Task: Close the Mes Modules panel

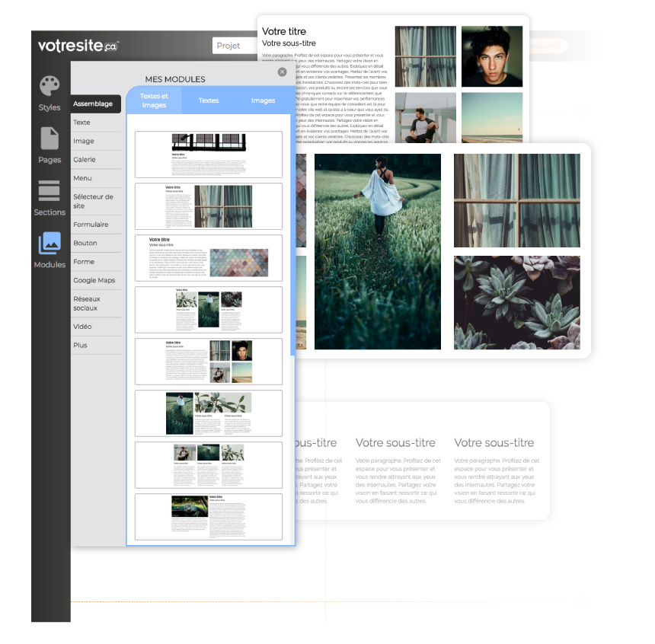Action: 282,72
